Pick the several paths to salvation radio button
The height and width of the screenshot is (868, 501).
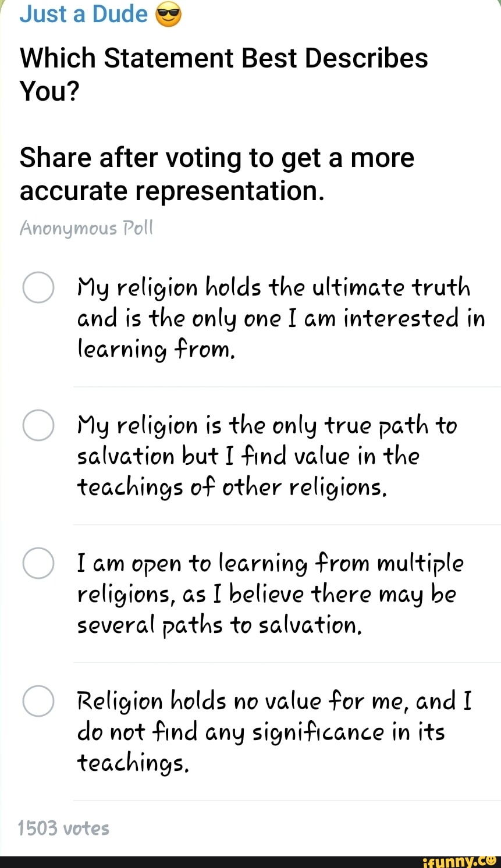click(38, 563)
